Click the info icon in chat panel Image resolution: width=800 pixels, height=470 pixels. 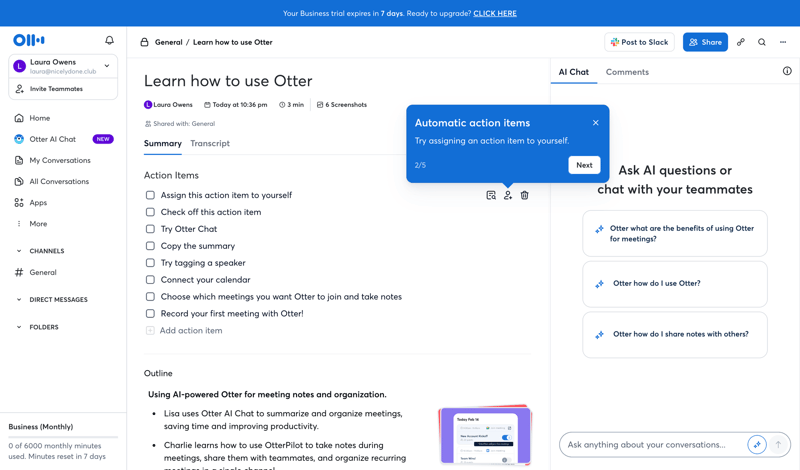(787, 71)
